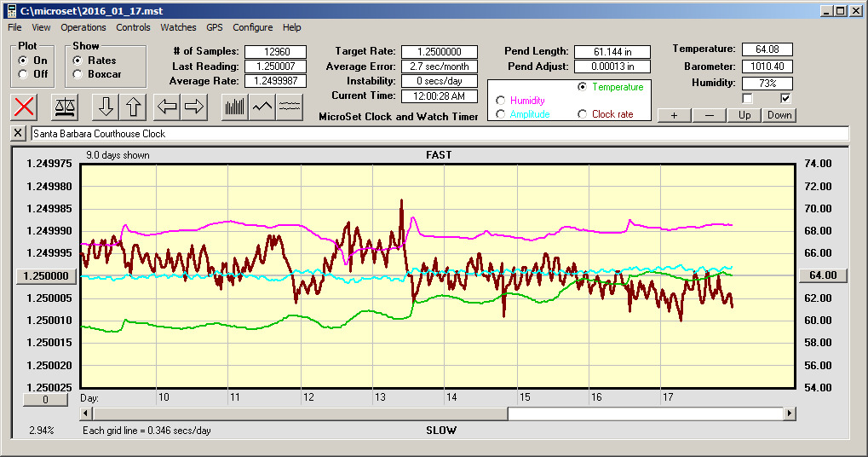
Task: Choose the Clock rate radio button
Action: click(583, 114)
